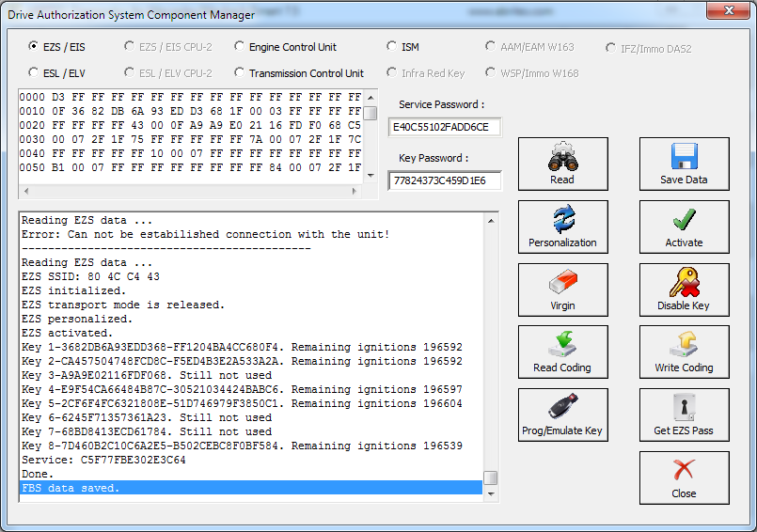Click the Personalization button label

point(563,243)
